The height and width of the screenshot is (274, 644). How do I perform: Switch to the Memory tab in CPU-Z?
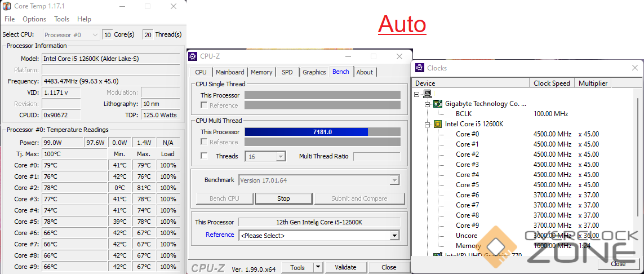coord(261,72)
